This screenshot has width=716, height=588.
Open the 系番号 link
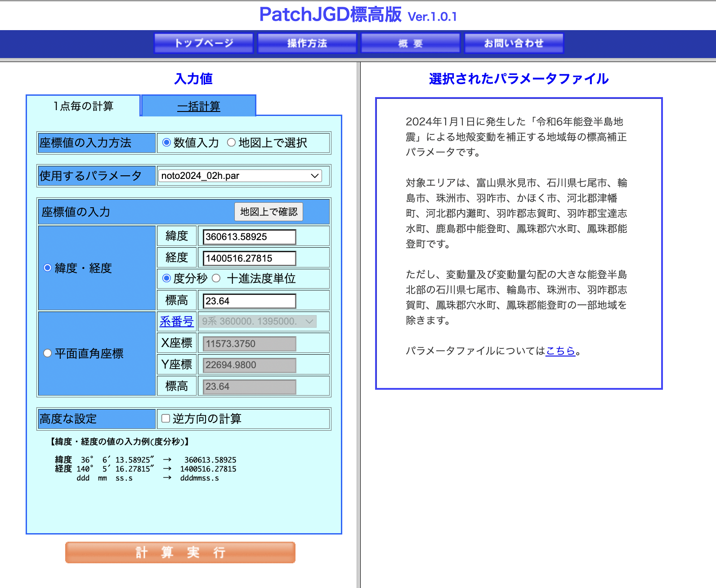pyautogui.click(x=176, y=321)
